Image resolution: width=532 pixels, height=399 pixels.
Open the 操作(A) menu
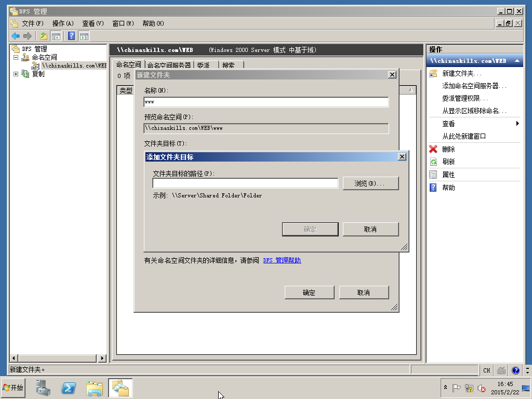[x=63, y=23]
